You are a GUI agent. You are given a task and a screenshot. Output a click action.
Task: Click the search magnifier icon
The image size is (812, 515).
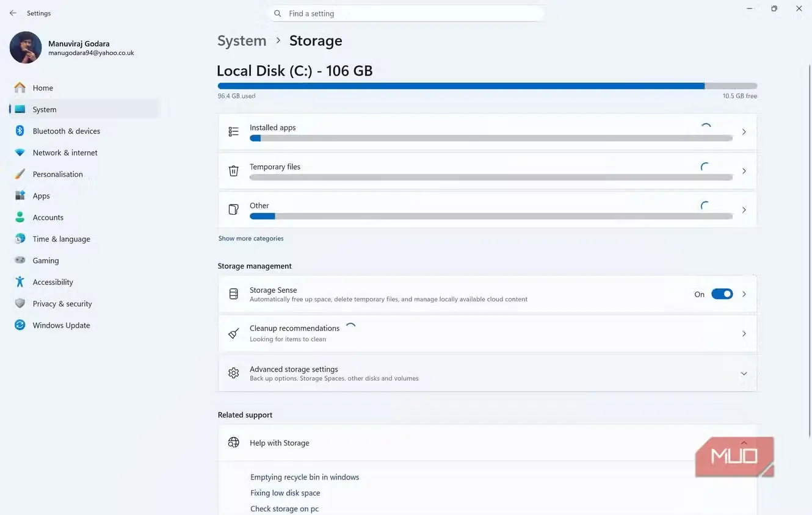pos(278,13)
